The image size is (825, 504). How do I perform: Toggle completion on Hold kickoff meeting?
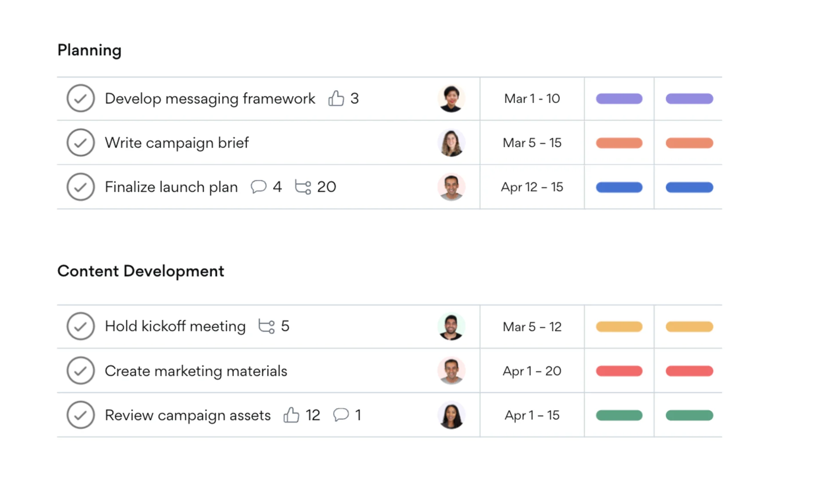click(80, 326)
